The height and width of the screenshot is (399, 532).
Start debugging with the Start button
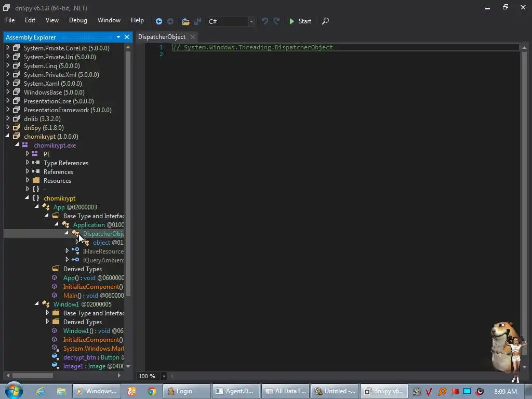point(300,21)
